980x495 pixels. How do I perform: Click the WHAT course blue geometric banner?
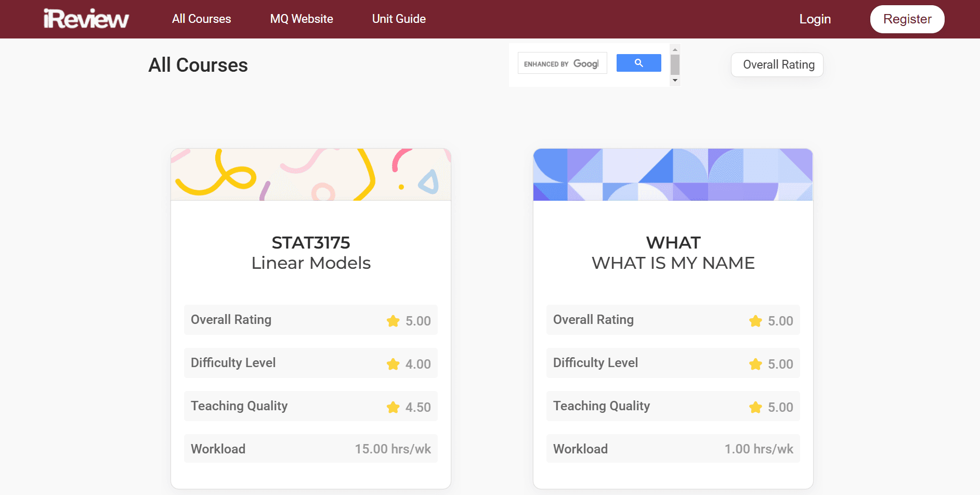click(x=673, y=175)
